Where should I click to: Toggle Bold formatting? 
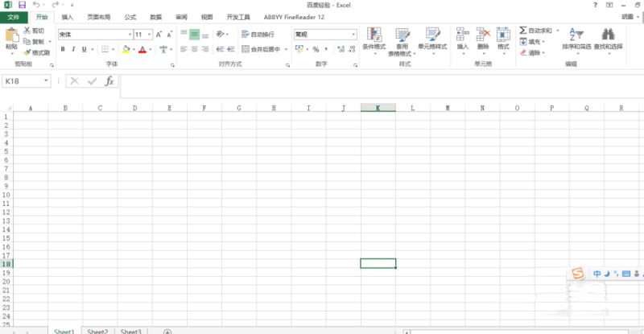click(63, 49)
